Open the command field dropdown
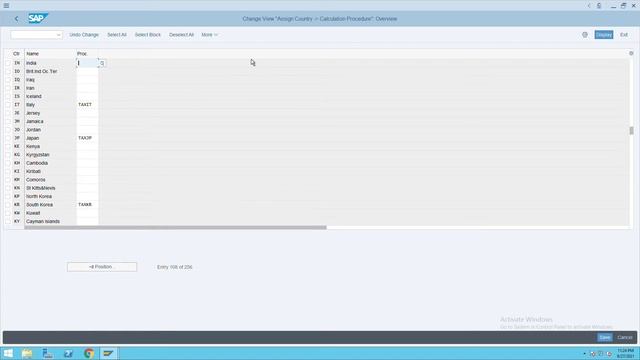Screen dimensions: 640x360 click(58, 35)
